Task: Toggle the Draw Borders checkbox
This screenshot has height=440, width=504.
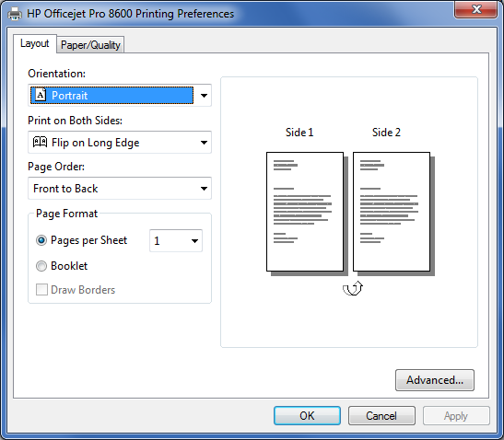Action: pos(41,290)
